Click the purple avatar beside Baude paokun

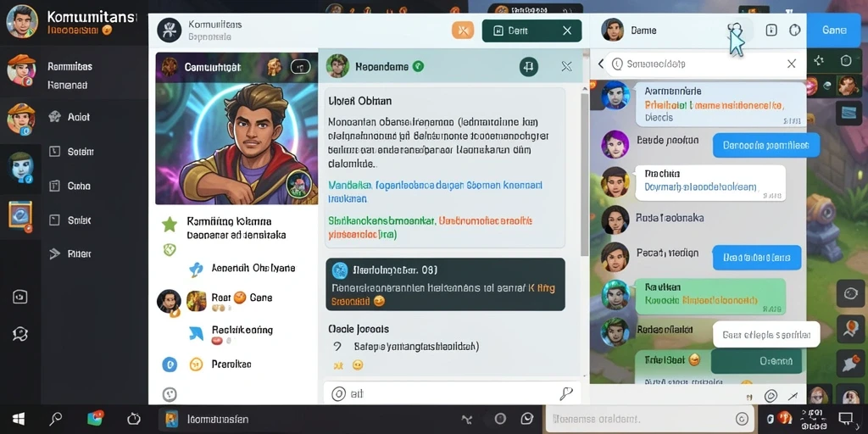(615, 144)
